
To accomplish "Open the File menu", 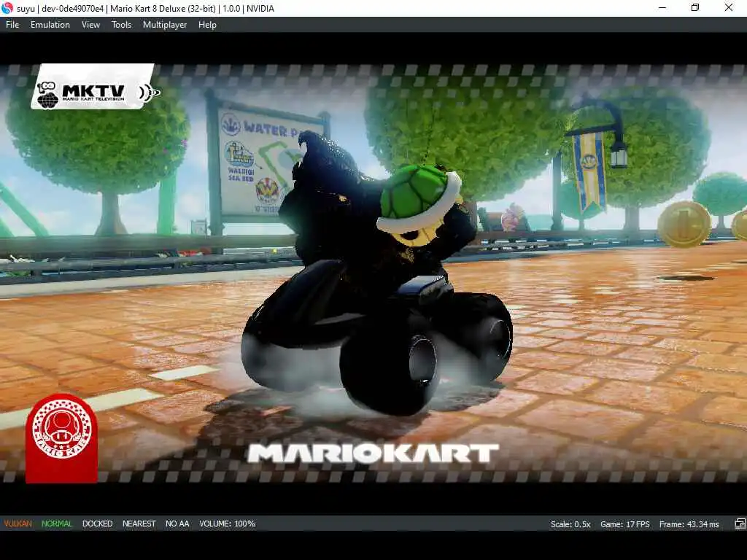I will click(12, 25).
